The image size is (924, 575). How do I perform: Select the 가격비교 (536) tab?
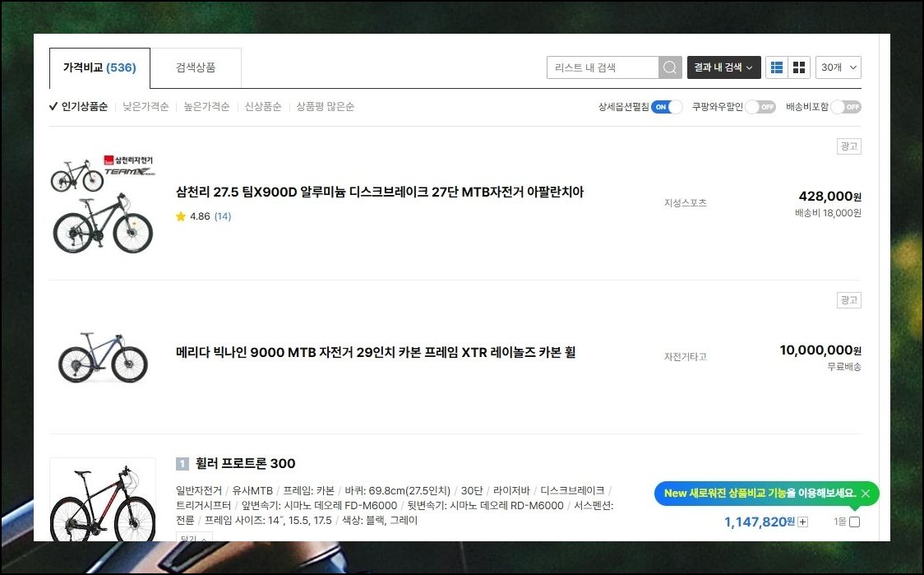[99, 67]
